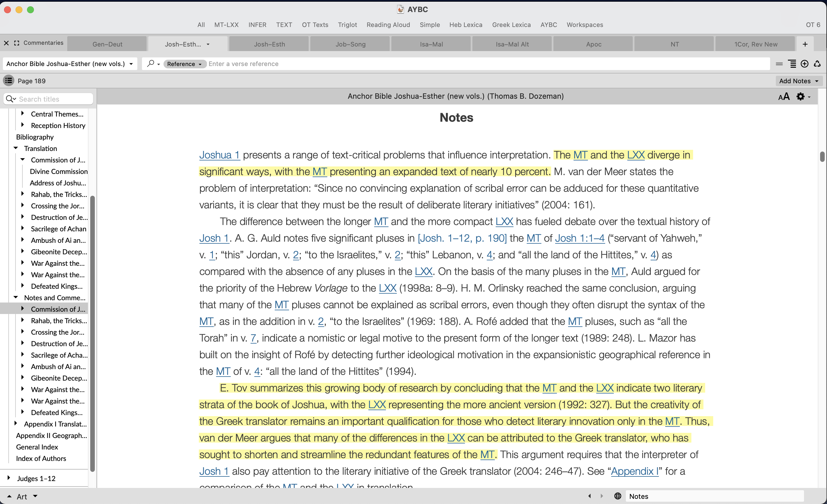Click the recycle icon in the toolbar
Screen dimensions: 827x504
coord(817,64)
